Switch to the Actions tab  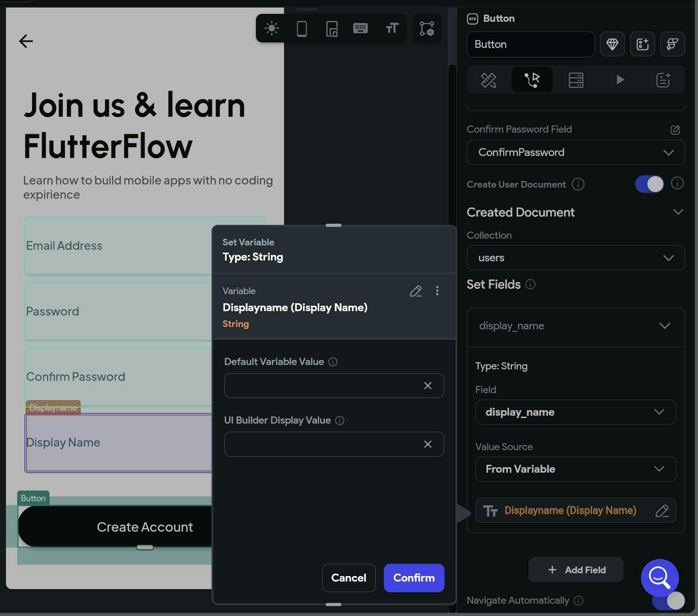click(x=532, y=80)
